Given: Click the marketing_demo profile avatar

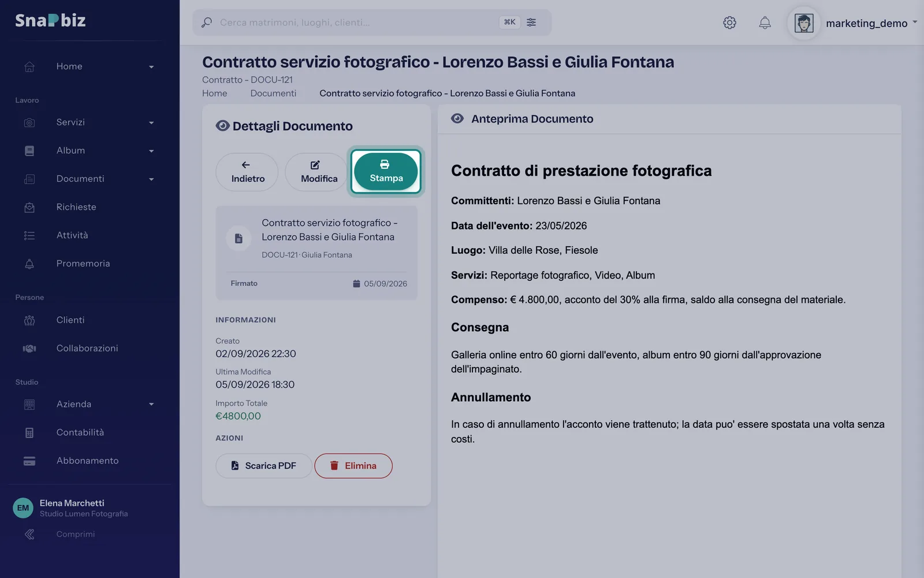Looking at the screenshot, I should coord(804,23).
